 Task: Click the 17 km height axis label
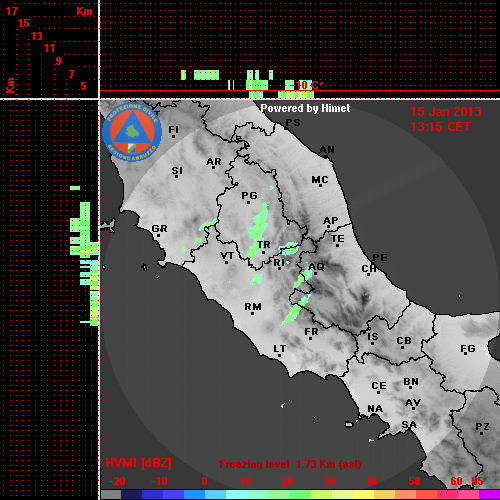click(x=11, y=11)
